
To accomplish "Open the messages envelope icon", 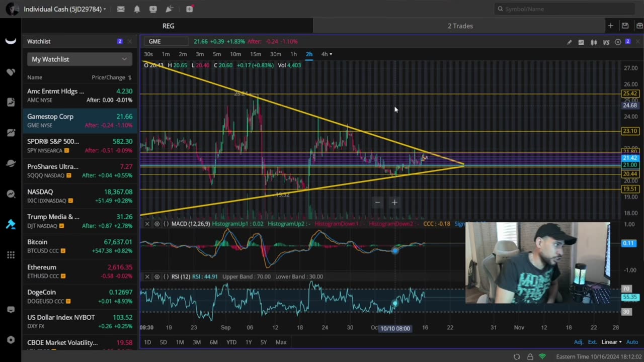I will coord(121,9).
